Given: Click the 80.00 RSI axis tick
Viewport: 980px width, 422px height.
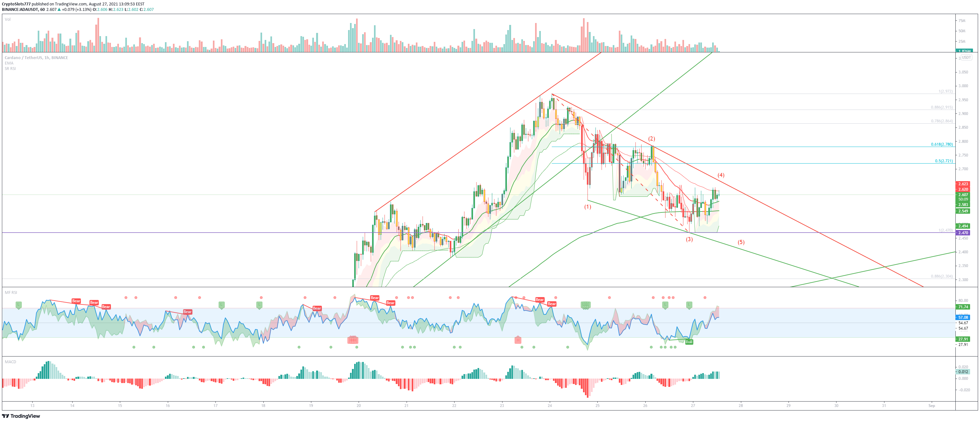Looking at the screenshot, I should click(x=963, y=301).
